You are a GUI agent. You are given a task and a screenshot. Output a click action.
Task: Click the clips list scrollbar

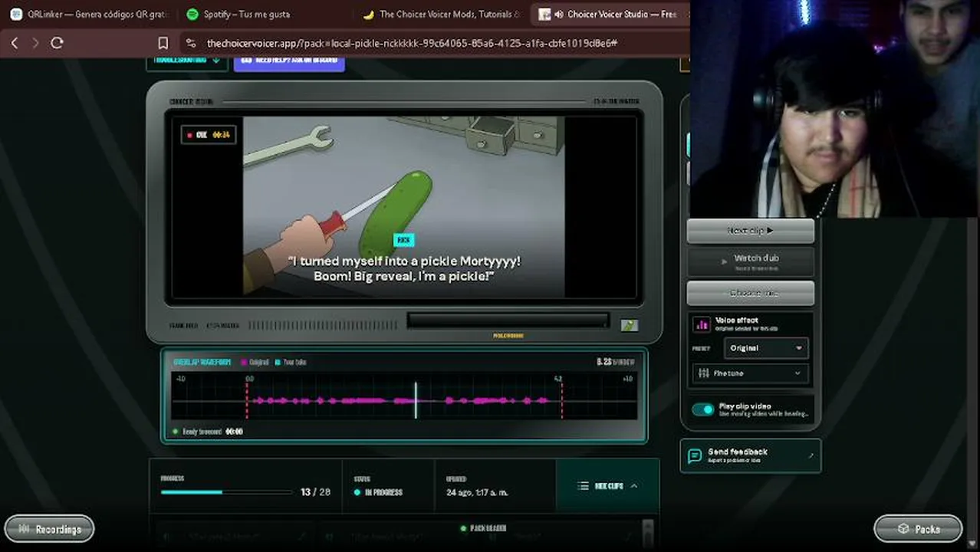(x=648, y=531)
